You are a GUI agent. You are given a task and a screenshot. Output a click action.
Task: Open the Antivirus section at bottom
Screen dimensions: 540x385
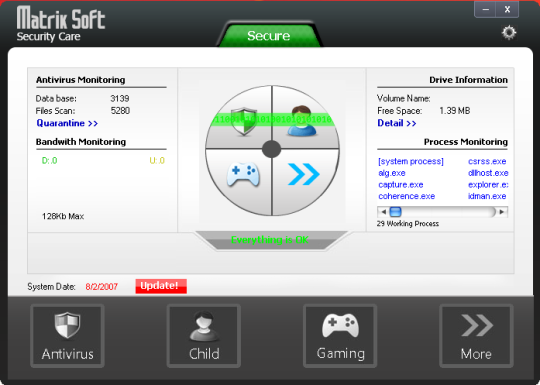coord(68,336)
